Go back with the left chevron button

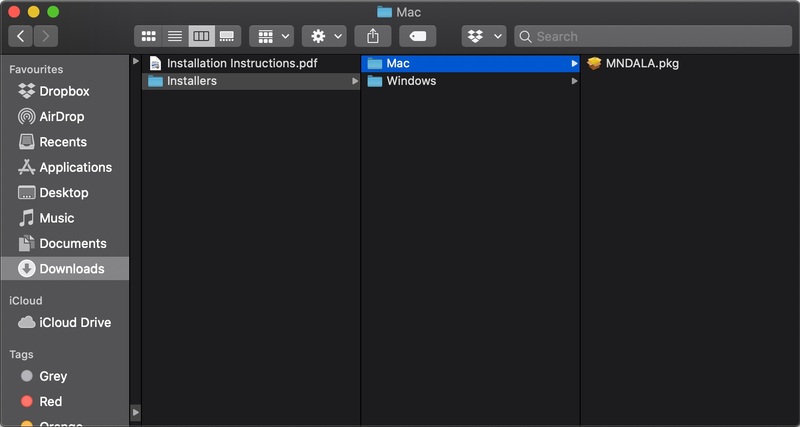point(20,36)
